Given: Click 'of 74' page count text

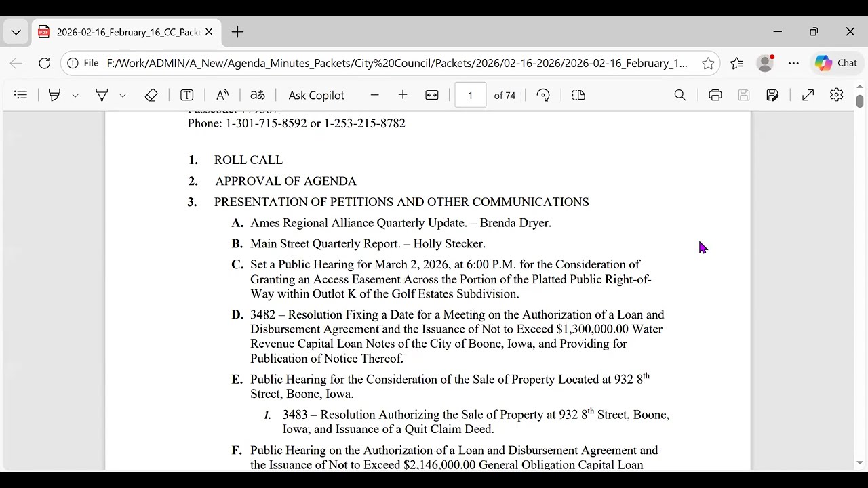Looking at the screenshot, I should [505, 96].
